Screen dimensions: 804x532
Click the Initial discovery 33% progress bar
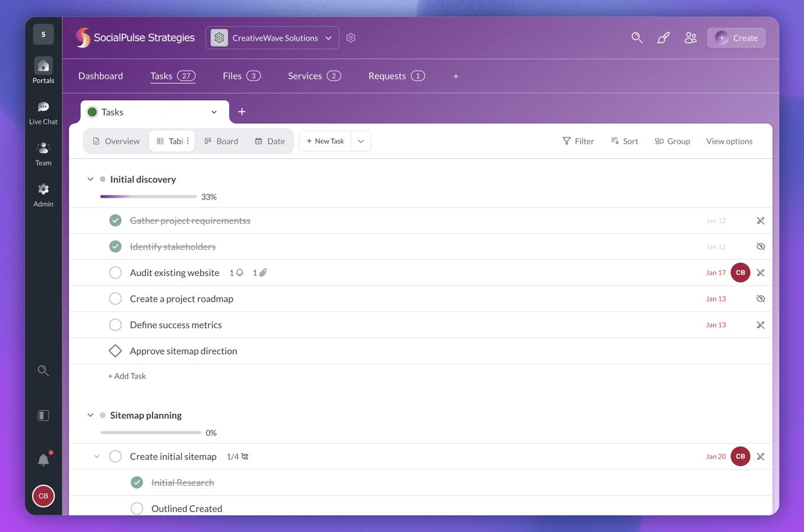[148, 196]
